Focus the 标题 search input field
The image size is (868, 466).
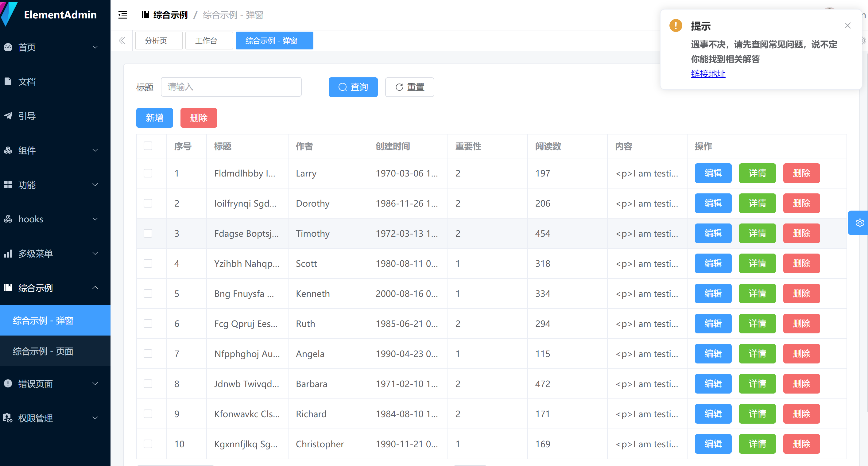tap(231, 87)
